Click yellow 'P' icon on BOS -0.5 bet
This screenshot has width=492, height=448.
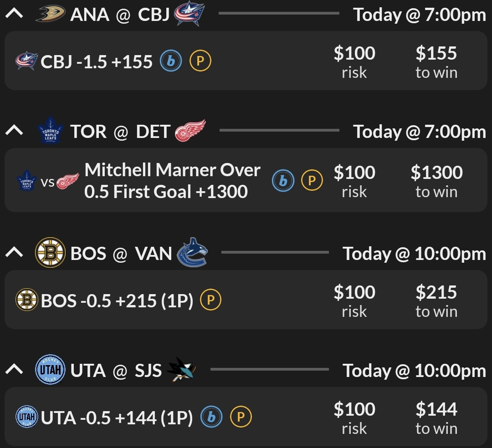(210, 300)
